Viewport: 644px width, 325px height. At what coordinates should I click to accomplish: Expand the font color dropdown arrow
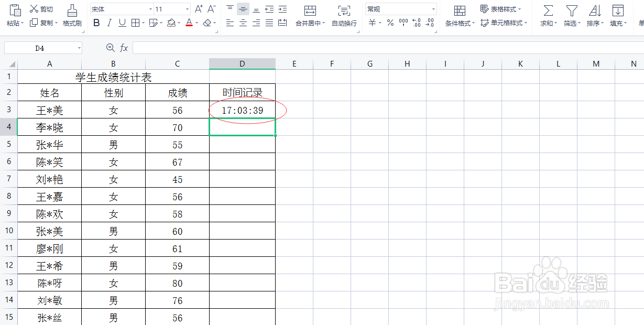click(x=197, y=23)
